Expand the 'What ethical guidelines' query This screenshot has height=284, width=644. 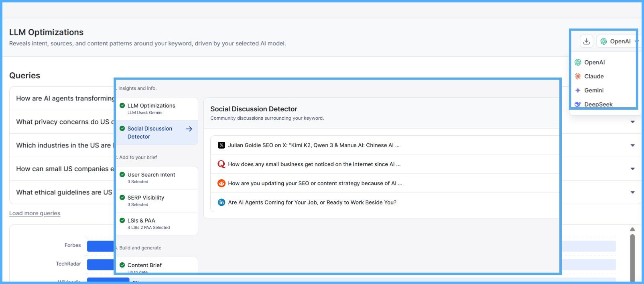(x=633, y=192)
